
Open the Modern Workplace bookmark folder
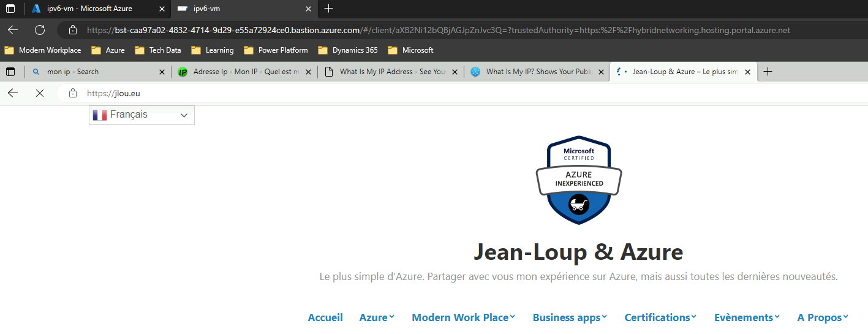tap(43, 50)
